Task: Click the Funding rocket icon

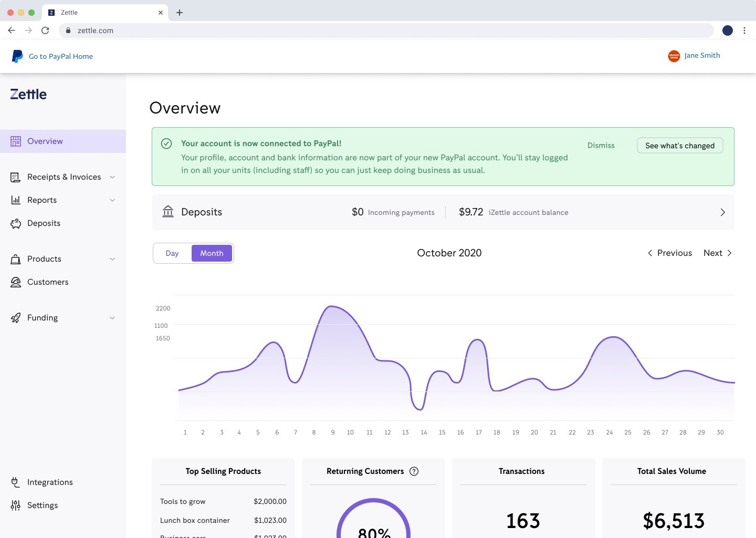Action: tap(16, 318)
